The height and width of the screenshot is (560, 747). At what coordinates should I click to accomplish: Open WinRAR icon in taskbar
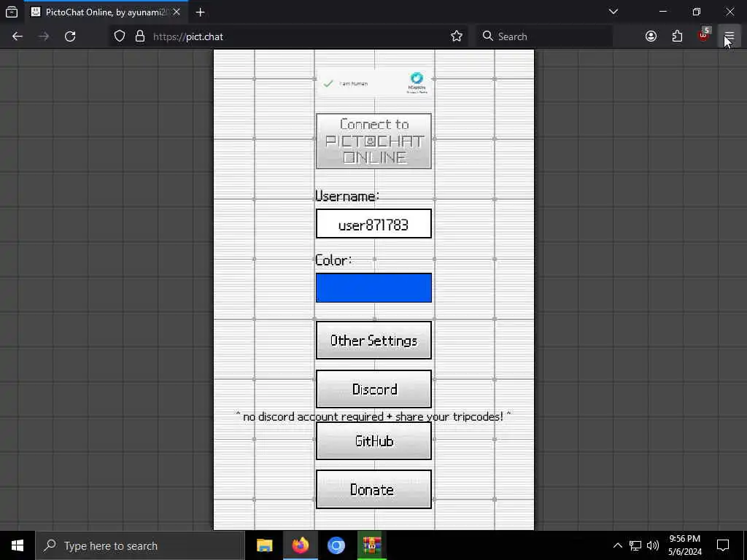[x=371, y=545]
